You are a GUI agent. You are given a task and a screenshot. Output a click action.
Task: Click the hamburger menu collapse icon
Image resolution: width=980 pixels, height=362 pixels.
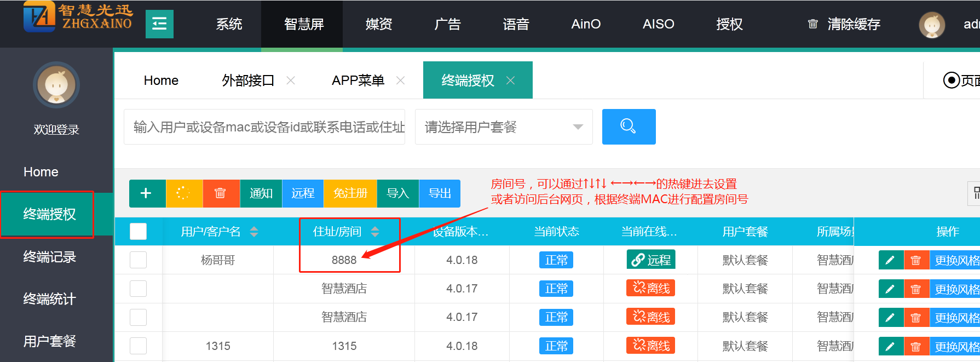coord(159,24)
